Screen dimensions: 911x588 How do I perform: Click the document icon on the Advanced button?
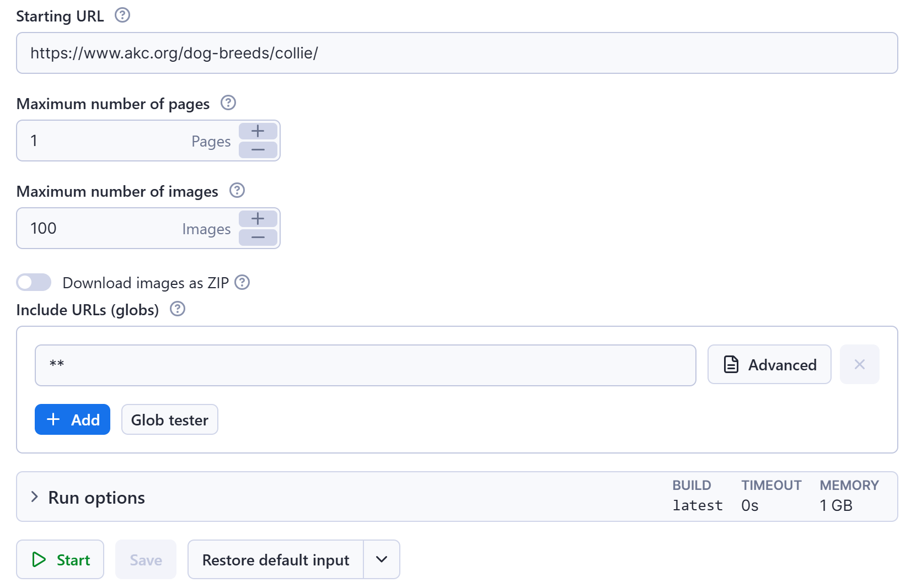tap(731, 364)
